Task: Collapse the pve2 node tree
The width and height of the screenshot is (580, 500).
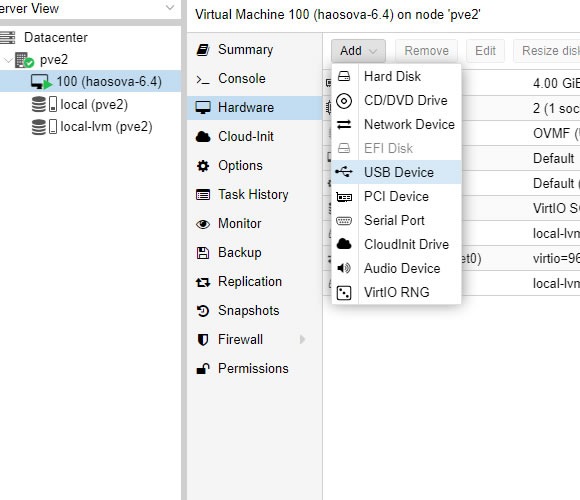Action: [x=8, y=60]
